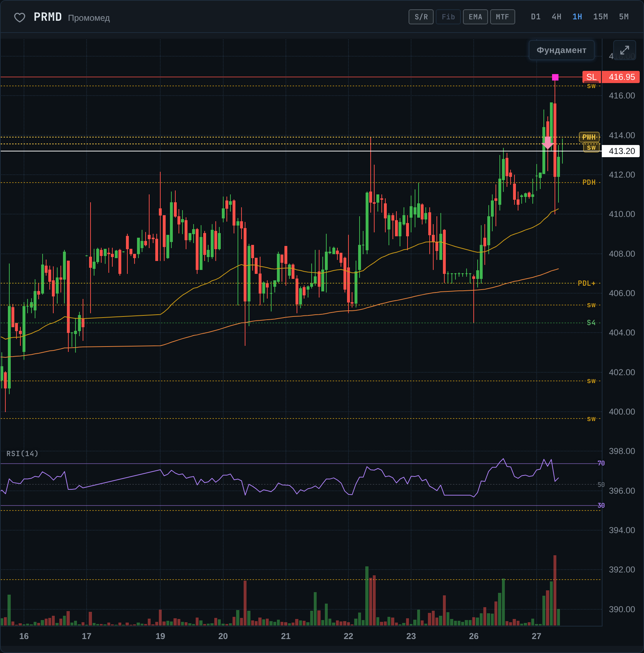The height and width of the screenshot is (653, 644).
Task: Toggle S/R levels overlay
Action: 421,17
